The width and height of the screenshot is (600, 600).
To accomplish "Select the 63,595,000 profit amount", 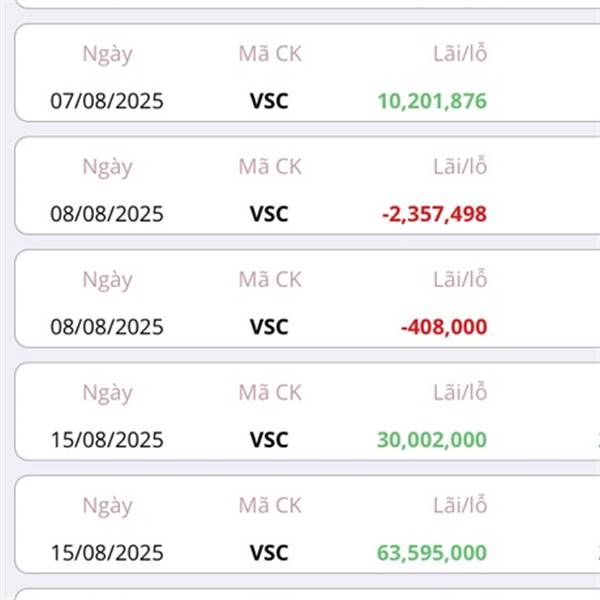I will pyautogui.click(x=432, y=553).
